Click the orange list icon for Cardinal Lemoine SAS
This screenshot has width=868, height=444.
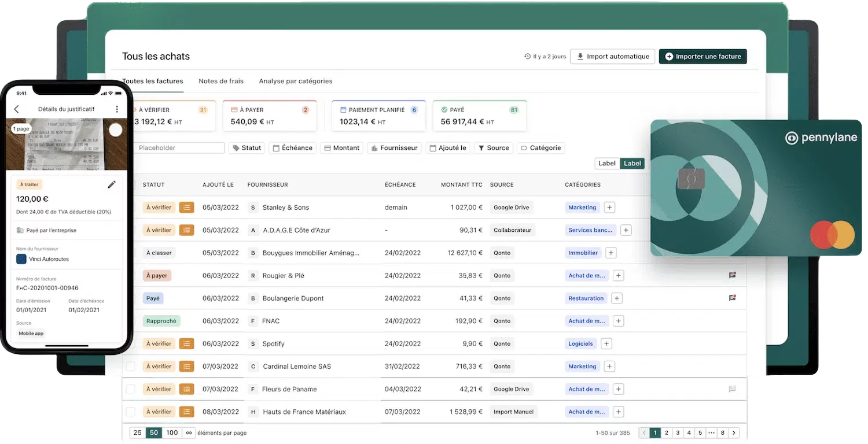[186, 367]
